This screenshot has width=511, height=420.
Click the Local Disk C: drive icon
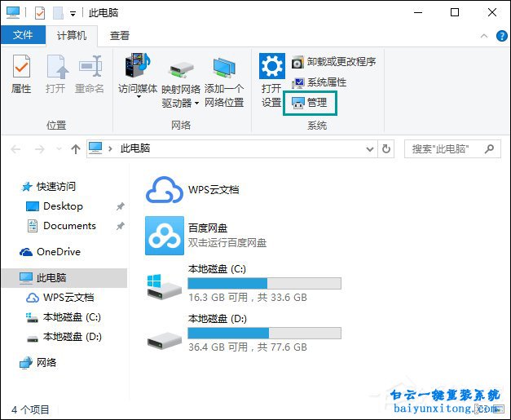click(x=165, y=287)
